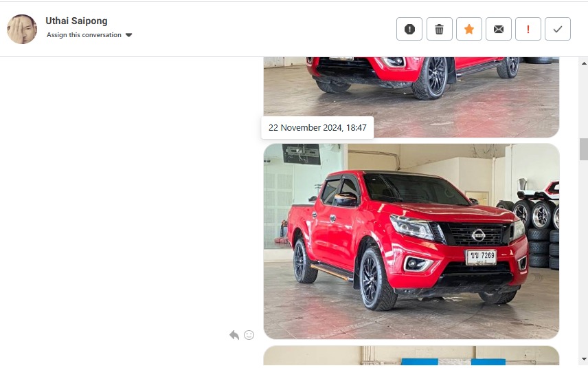Open Assign this conversation dropdown
This screenshot has width=588, height=368.
click(x=89, y=35)
